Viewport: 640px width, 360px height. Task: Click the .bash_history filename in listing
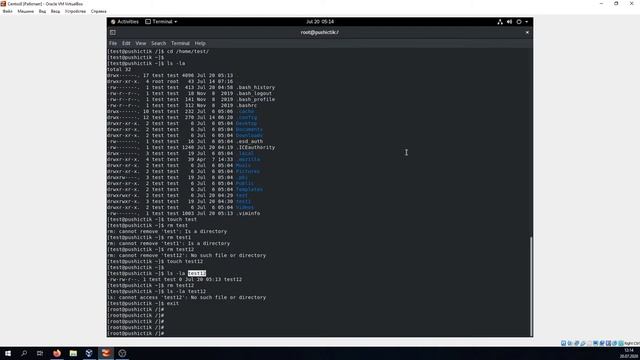point(256,87)
